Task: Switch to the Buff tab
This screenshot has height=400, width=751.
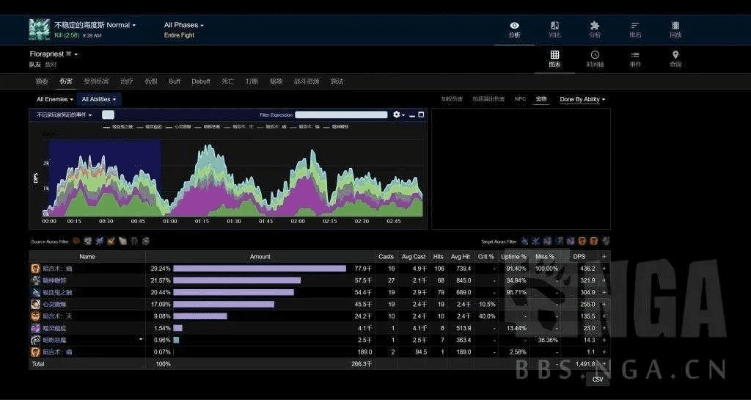Action: (174, 80)
